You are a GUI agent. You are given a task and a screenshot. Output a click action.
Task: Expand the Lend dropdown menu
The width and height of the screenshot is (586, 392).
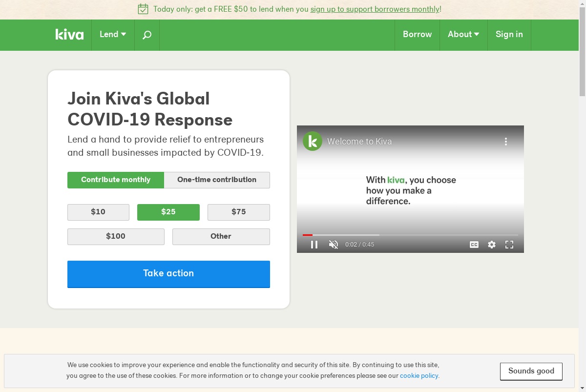click(x=113, y=35)
